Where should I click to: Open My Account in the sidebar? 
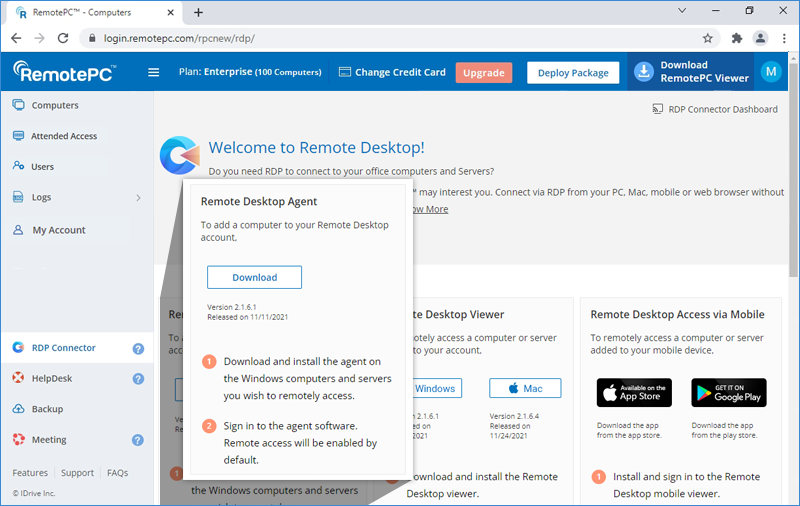[x=59, y=230]
